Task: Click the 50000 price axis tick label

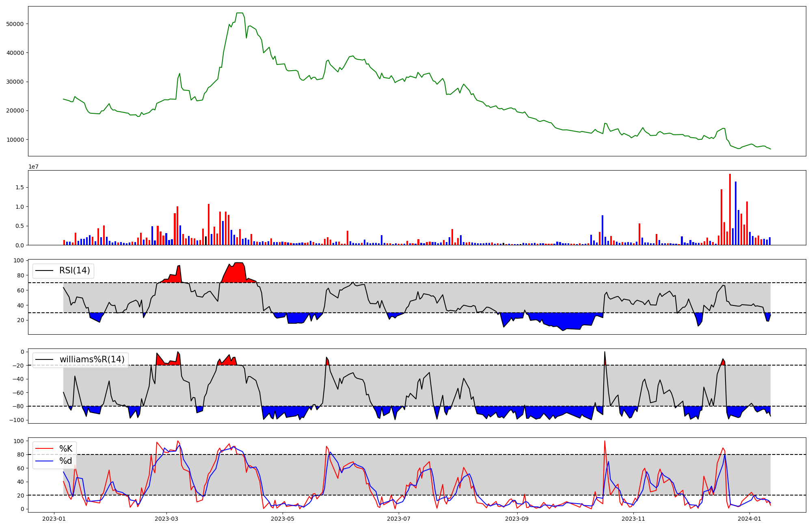Action: (15, 24)
